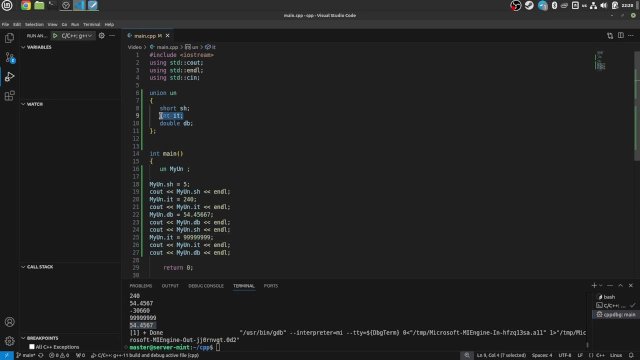
Task: Open the Accounts menu icon
Action: click(9, 322)
